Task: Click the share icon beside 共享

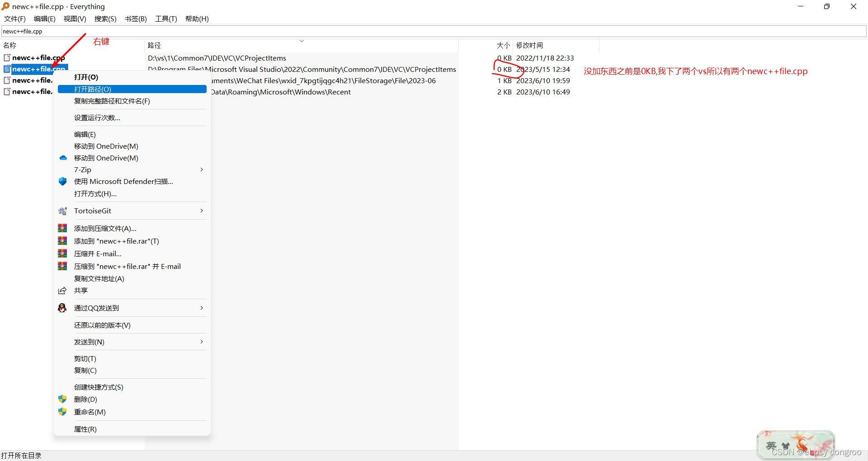Action: click(62, 291)
